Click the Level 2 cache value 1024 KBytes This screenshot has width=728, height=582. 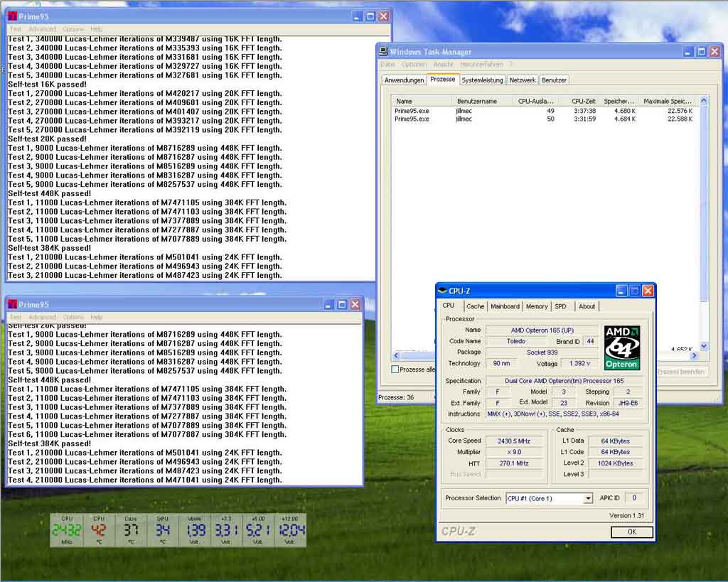pyautogui.click(x=615, y=463)
